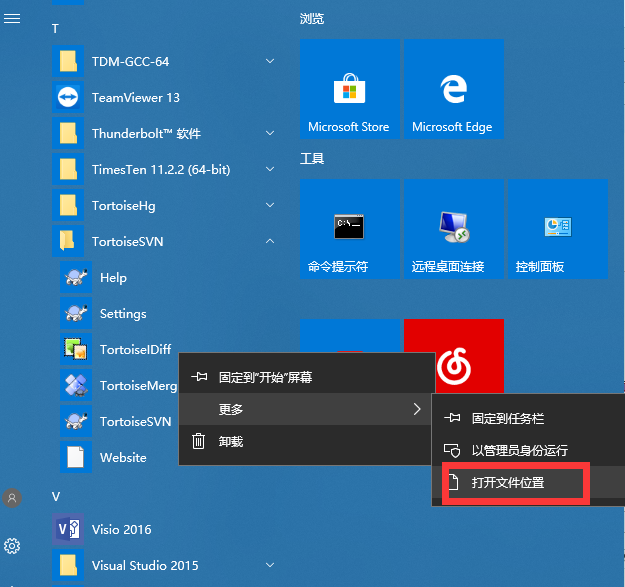Click the Website document icon
Image resolution: width=625 pixels, height=587 pixels.
point(76,457)
